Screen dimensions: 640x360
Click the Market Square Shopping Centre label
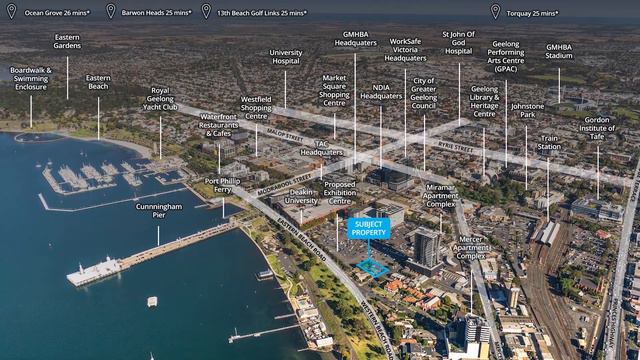tap(334, 90)
